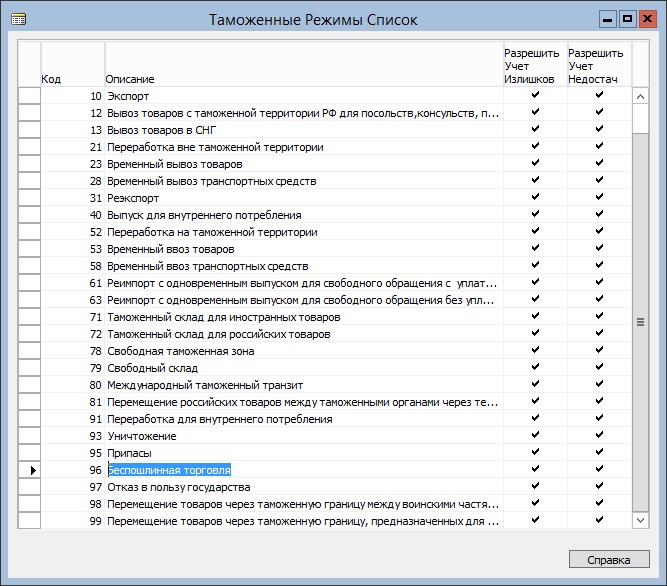Image resolution: width=667 pixels, height=586 pixels.
Task: Click row selector for code 96 row
Action: point(29,470)
